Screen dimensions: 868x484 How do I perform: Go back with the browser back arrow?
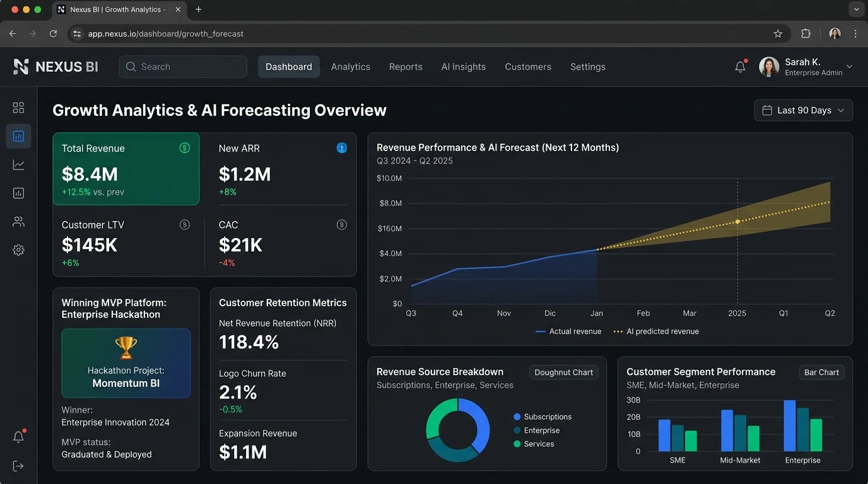[13, 33]
